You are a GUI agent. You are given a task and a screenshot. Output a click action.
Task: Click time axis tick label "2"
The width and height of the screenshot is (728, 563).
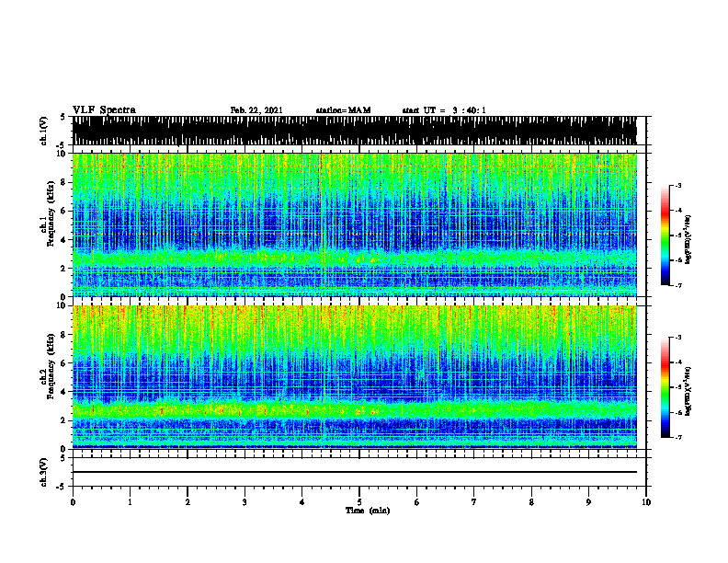pyautogui.click(x=188, y=502)
